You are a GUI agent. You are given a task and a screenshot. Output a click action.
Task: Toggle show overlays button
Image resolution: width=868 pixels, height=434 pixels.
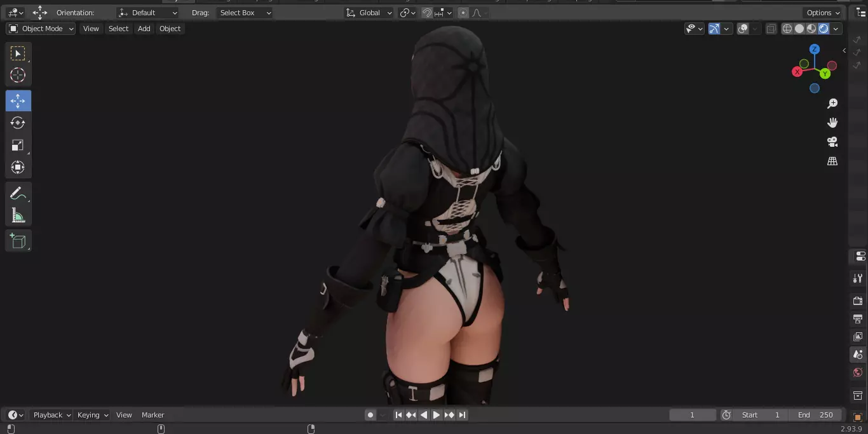tap(743, 29)
